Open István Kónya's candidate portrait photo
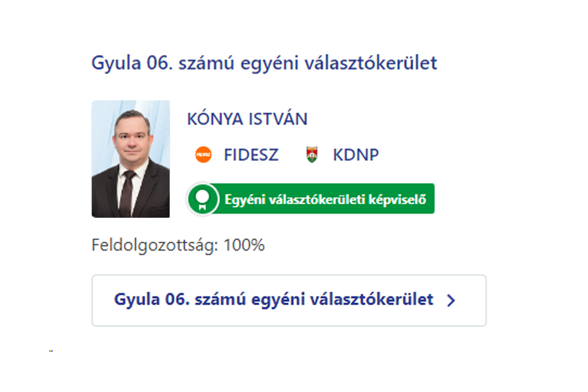Screen dimensions: 588x392 (x=131, y=159)
